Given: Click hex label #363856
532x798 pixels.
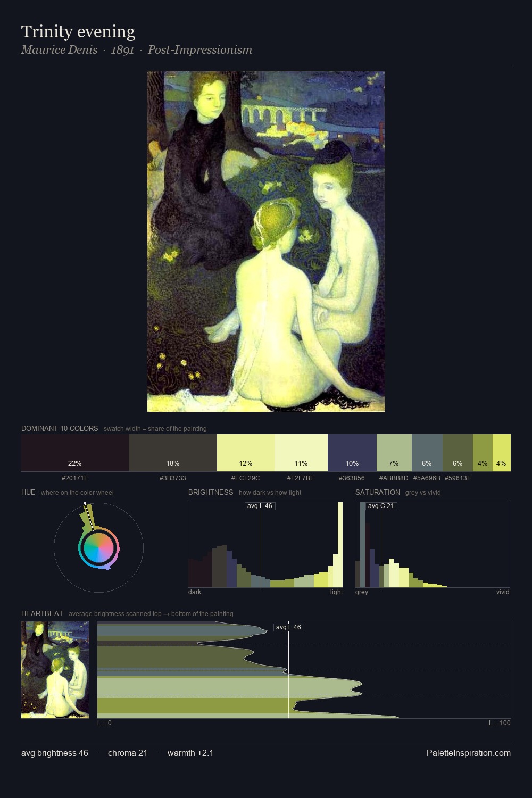Looking at the screenshot, I should 352,478.
